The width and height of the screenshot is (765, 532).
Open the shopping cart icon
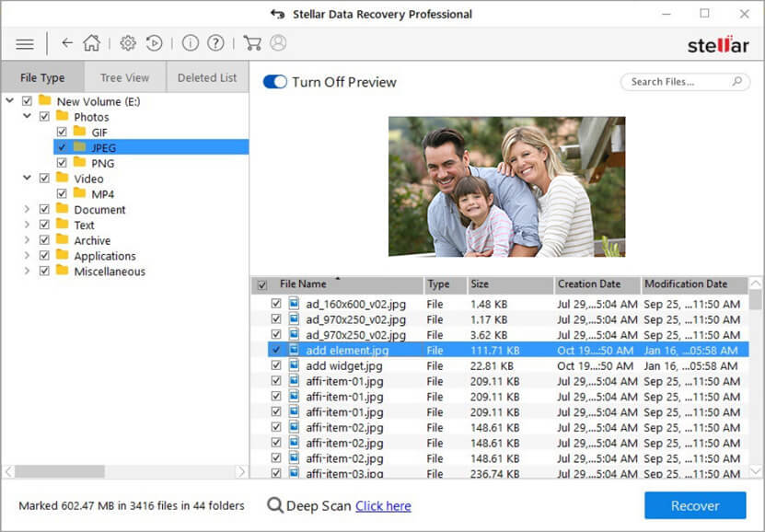(x=252, y=43)
